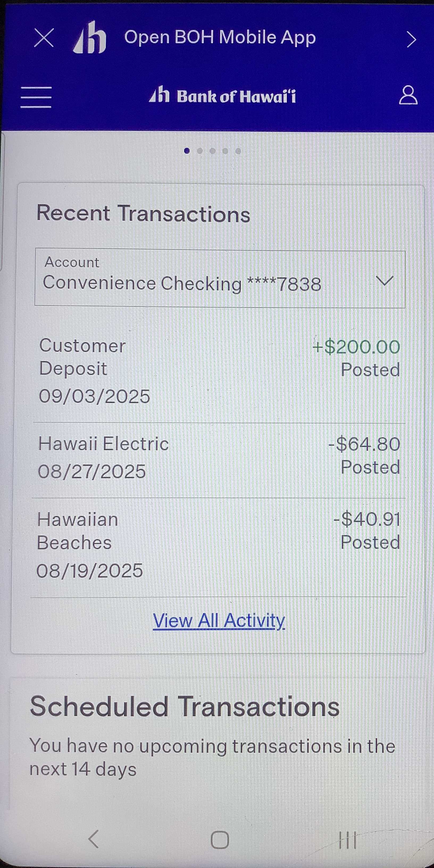Open the hamburger navigation menu
The image size is (434, 868).
coord(36,97)
